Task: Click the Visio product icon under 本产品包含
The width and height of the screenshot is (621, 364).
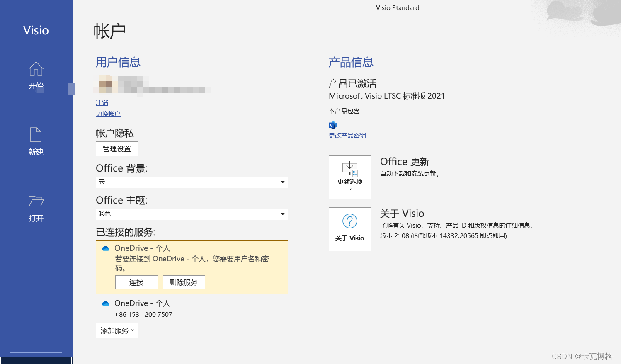Action: pyautogui.click(x=333, y=125)
